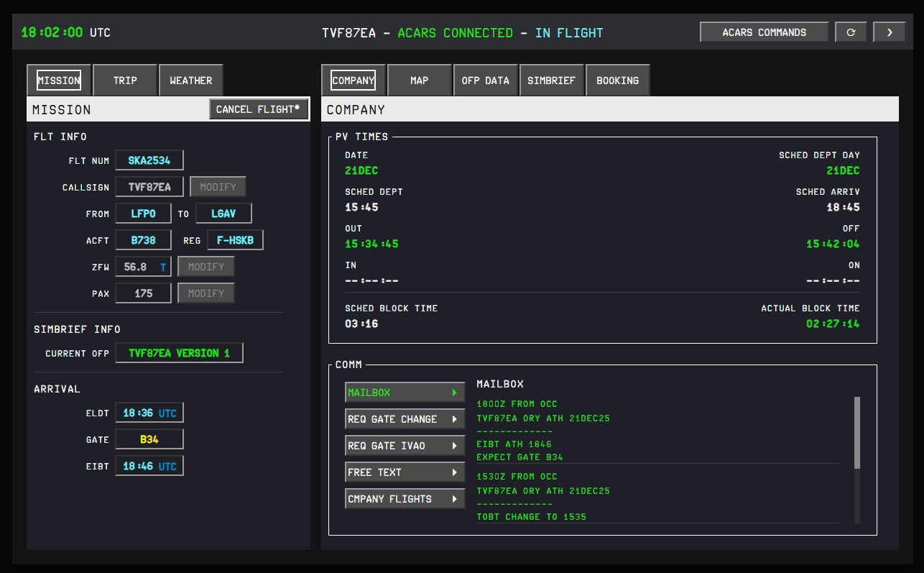Expand the MAILBOX menu entry
The width and height of the screenshot is (924, 573).
click(405, 393)
